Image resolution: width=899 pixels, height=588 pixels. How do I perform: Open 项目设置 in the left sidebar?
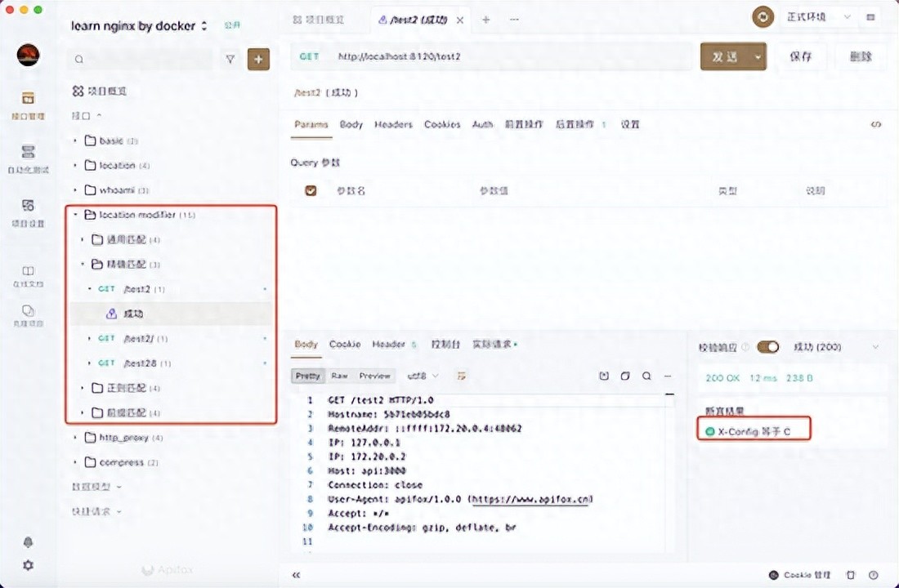pos(28,212)
